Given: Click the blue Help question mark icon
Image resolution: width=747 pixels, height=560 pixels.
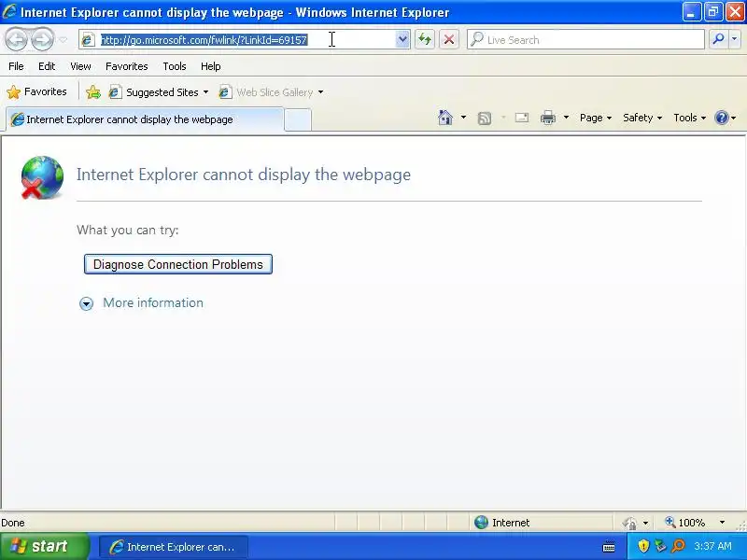Looking at the screenshot, I should [x=722, y=118].
